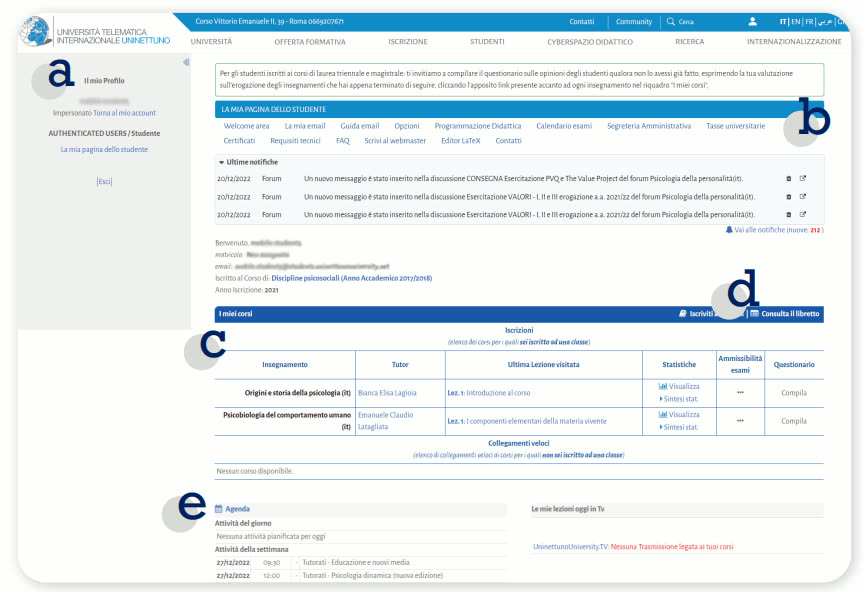Open the CYBERSPAZIO DIDATTICO menu
Screen dimensions: 863x592
click(x=590, y=42)
